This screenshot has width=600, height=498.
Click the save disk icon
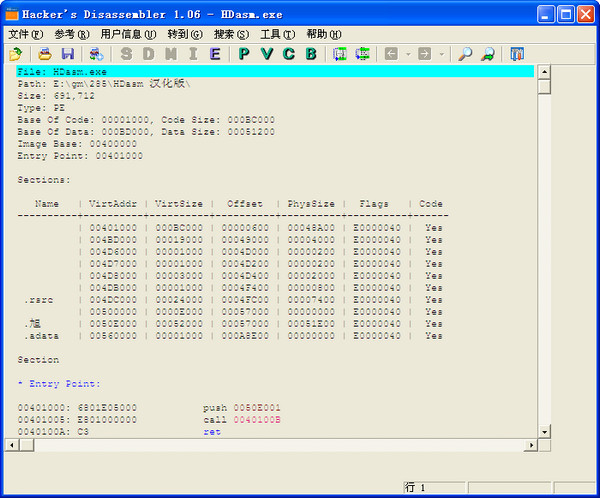(67, 54)
